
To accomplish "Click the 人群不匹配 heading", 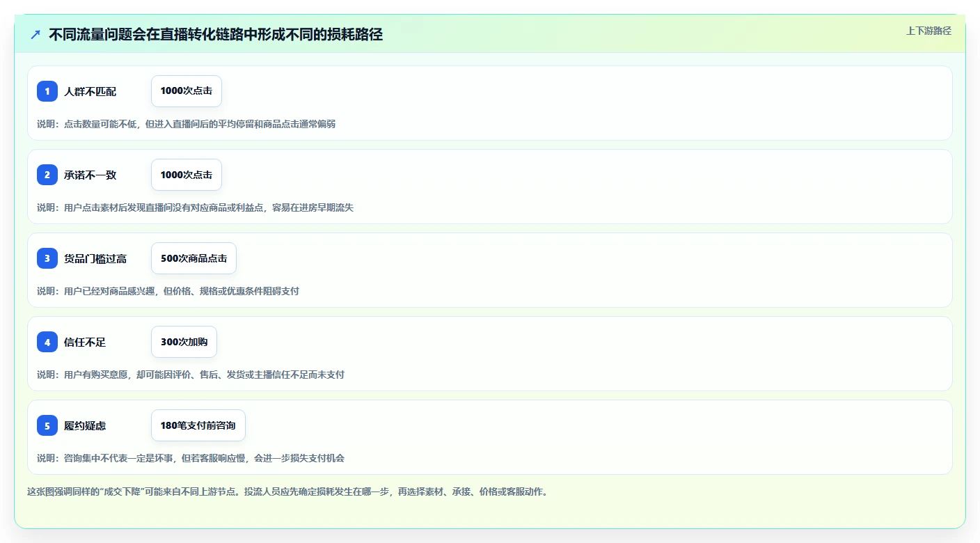I will [90, 91].
